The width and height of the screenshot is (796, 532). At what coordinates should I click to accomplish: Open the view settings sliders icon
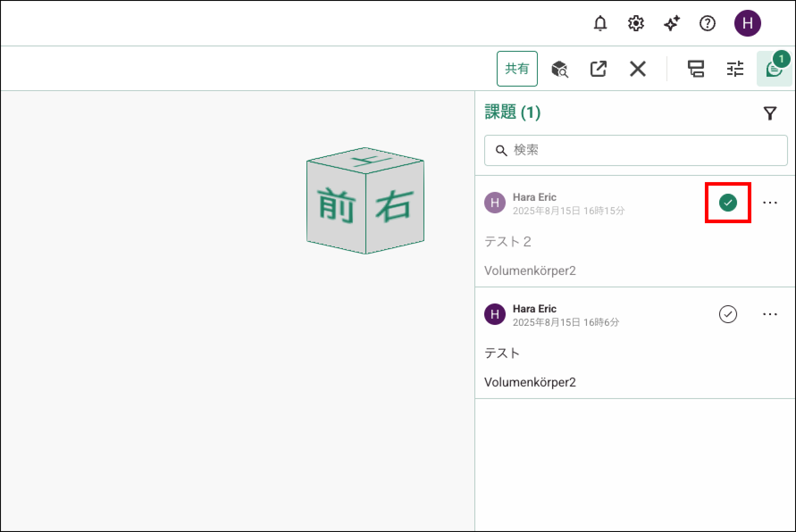pyautogui.click(x=735, y=69)
